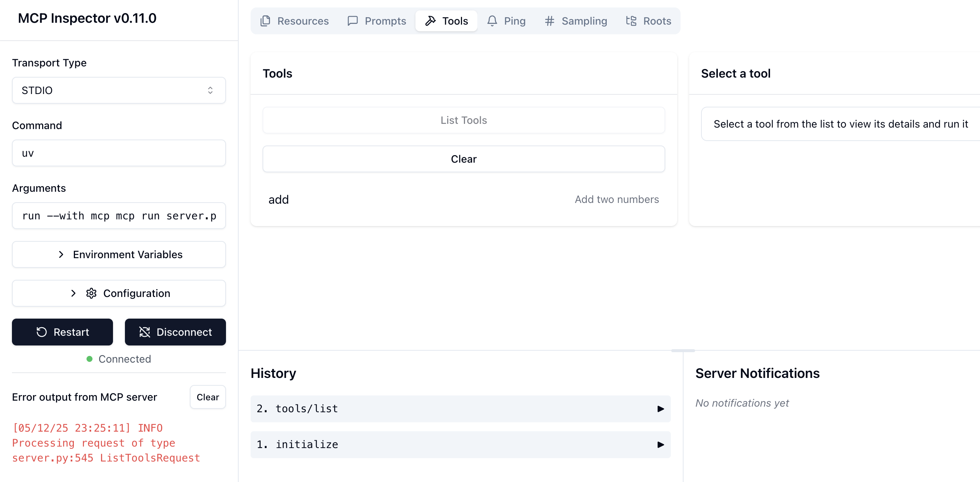The width and height of the screenshot is (980, 482).
Task: Click the Prompts tab message icon
Action: [353, 21]
